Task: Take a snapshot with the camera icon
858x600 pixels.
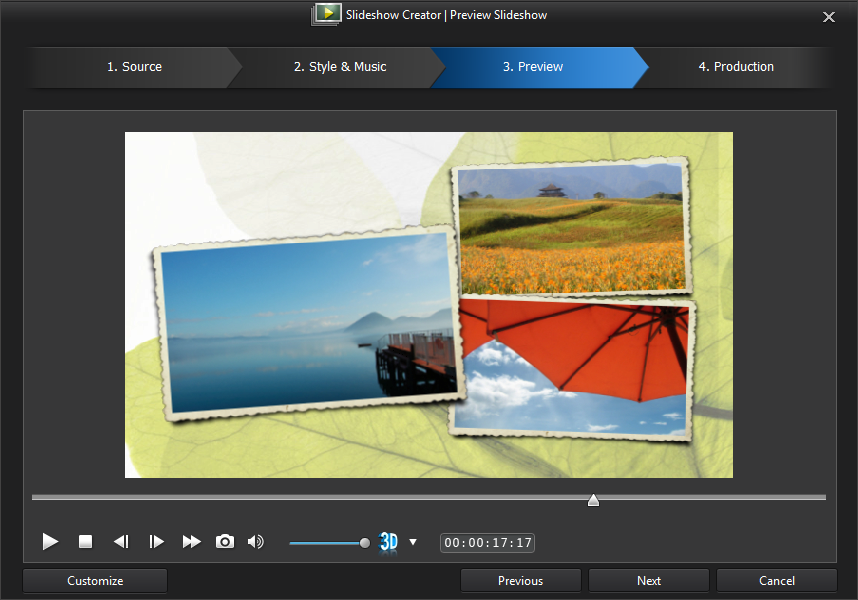Action: tap(225, 541)
